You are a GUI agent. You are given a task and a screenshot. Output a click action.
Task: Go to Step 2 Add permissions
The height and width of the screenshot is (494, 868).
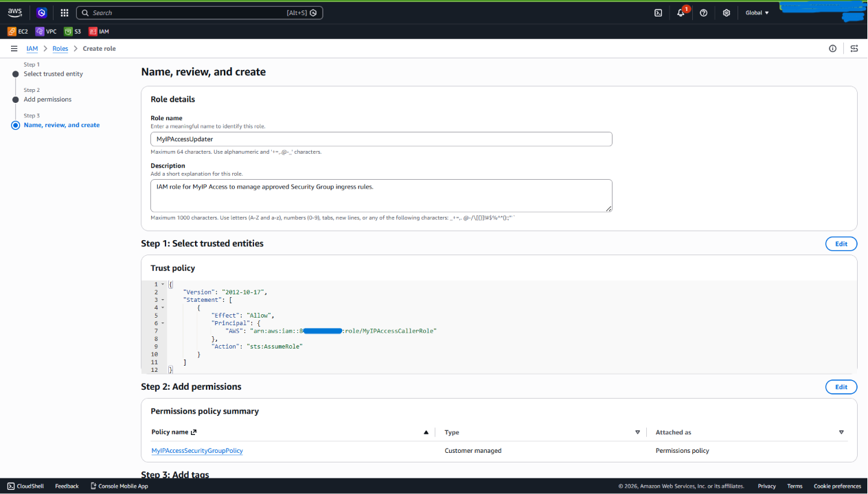(47, 99)
